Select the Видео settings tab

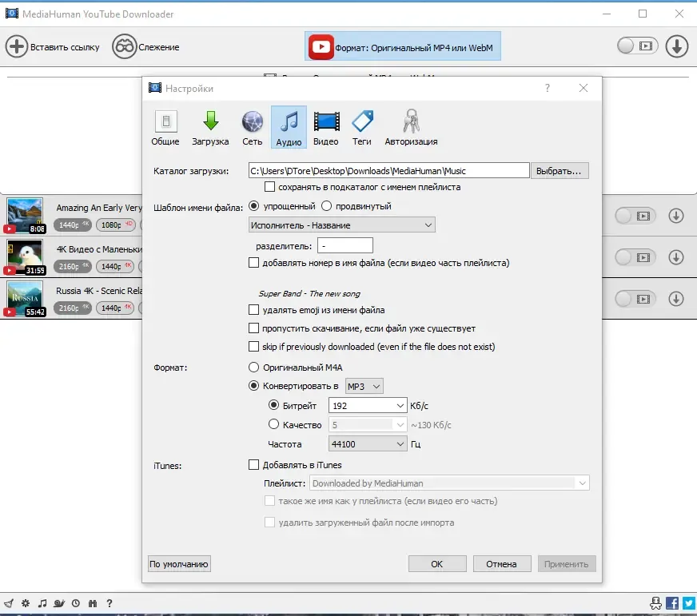[x=326, y=128]
